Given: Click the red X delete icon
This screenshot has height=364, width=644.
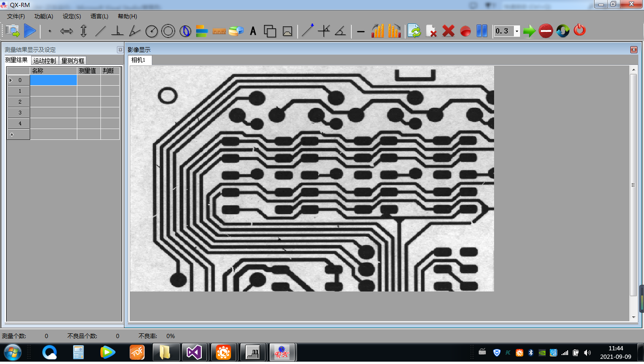Looking at the screenshot, I should (x=448, y=32).
